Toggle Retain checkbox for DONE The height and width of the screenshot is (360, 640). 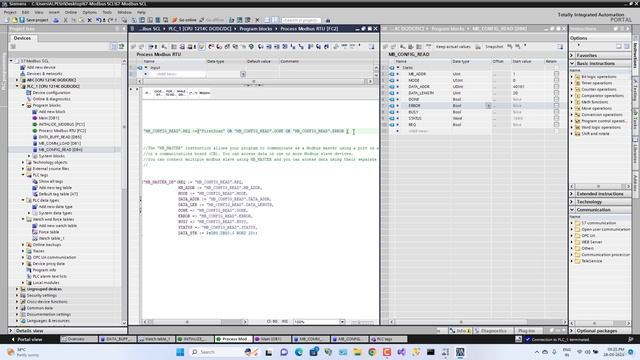click(556, 99)
